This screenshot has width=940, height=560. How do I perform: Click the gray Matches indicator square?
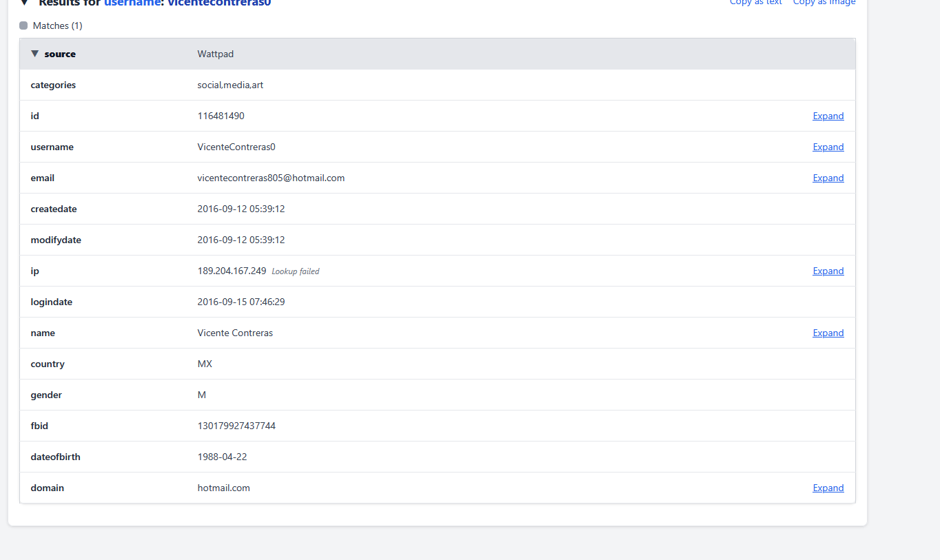[x=23, y=25]
